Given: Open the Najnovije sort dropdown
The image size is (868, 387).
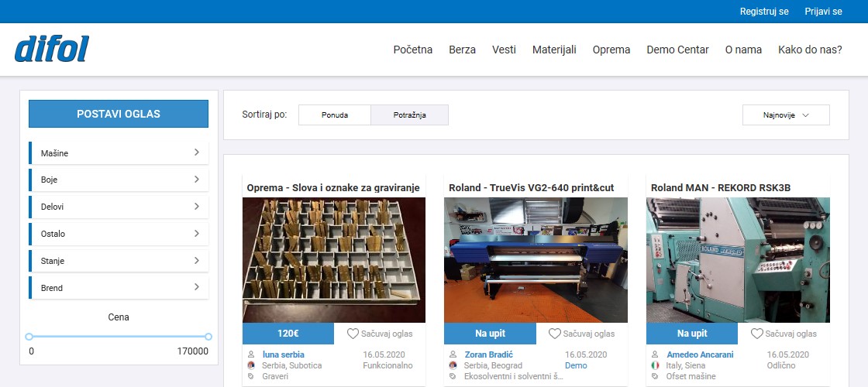Looking at the screenshot, I should coord(785,115).
